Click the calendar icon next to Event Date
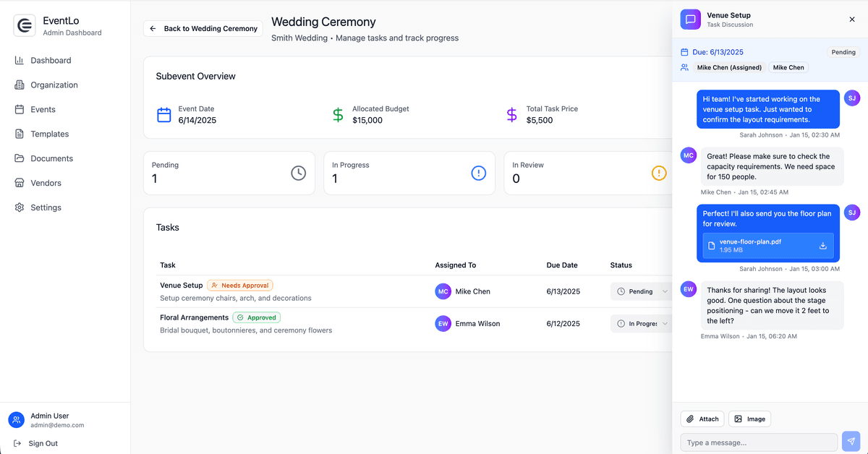 coord(163,114)
